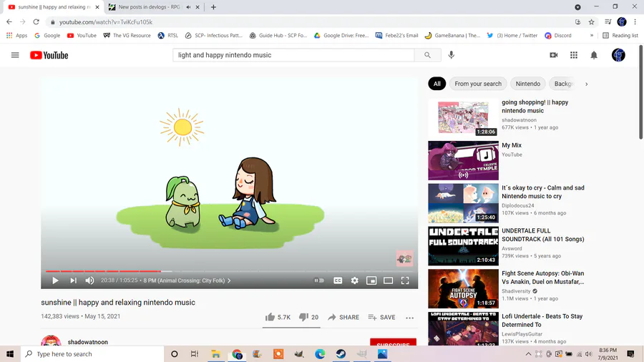The height and width of the screenshot is (362, 644).
Task: Share the video
Action: (x=343, y=317)
